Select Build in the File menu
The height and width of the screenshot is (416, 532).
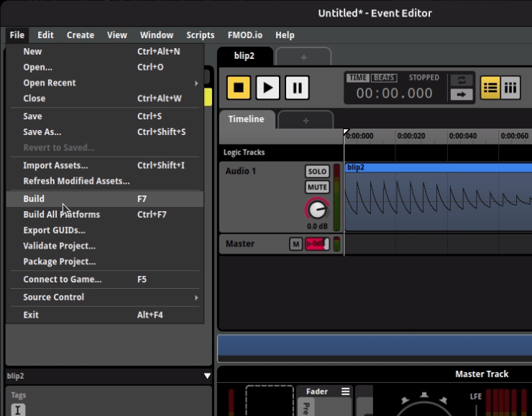tap(105, 199)
